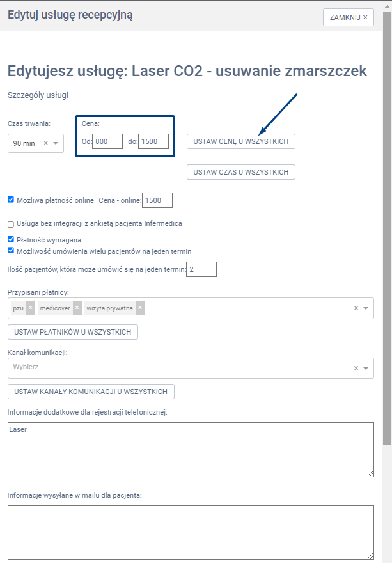Enable Usługa bez integracji z ankietą checkbox
The width and height of the screenshot is (392, 563).
[x=11, y=225]
